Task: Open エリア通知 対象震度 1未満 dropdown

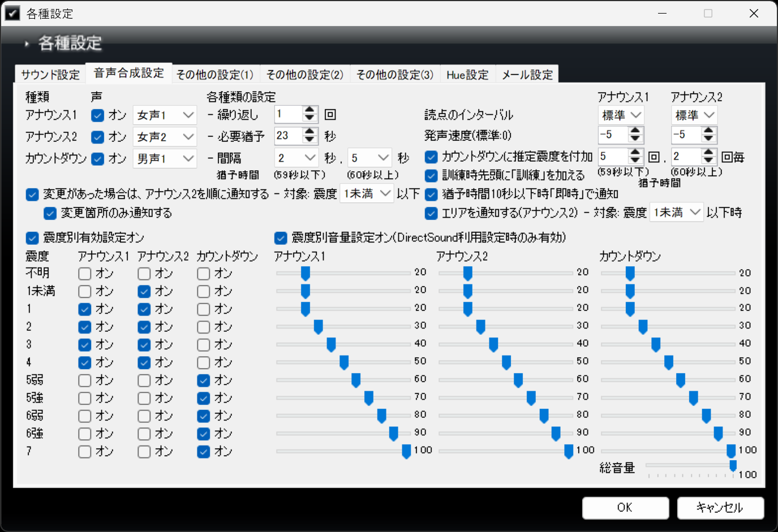Action: click(x=677, y=212)
